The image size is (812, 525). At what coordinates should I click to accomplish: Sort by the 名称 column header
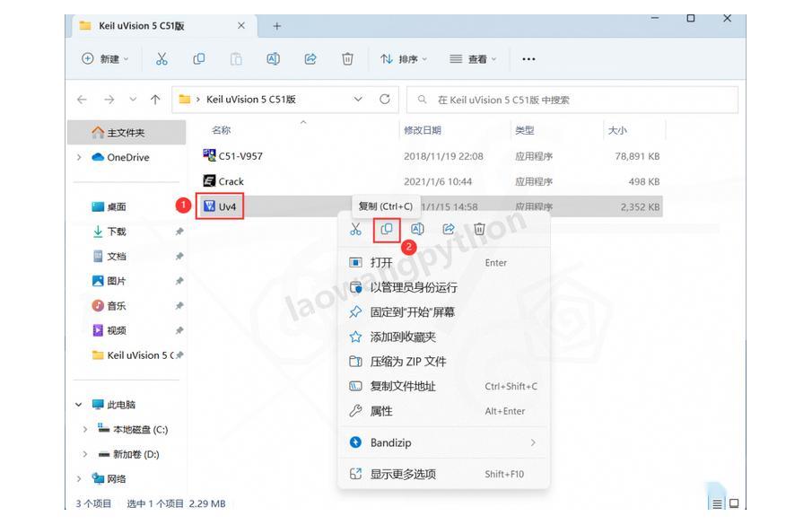tap(221, 130)
